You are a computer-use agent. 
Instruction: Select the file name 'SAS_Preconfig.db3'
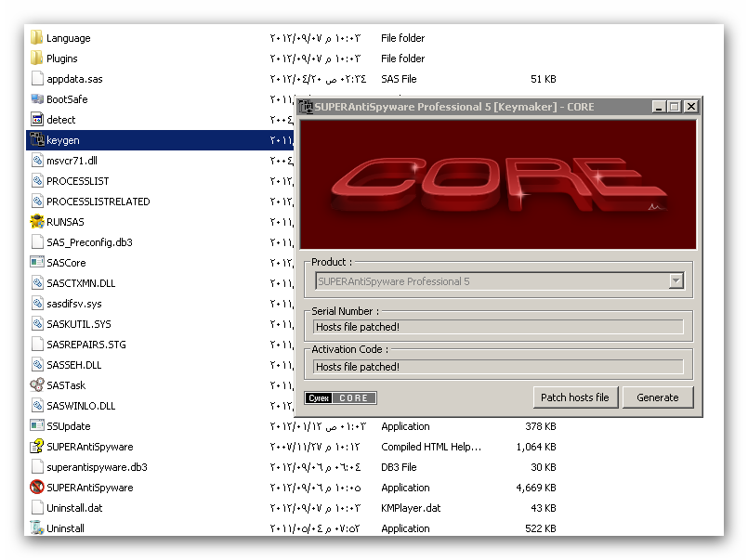90,242
